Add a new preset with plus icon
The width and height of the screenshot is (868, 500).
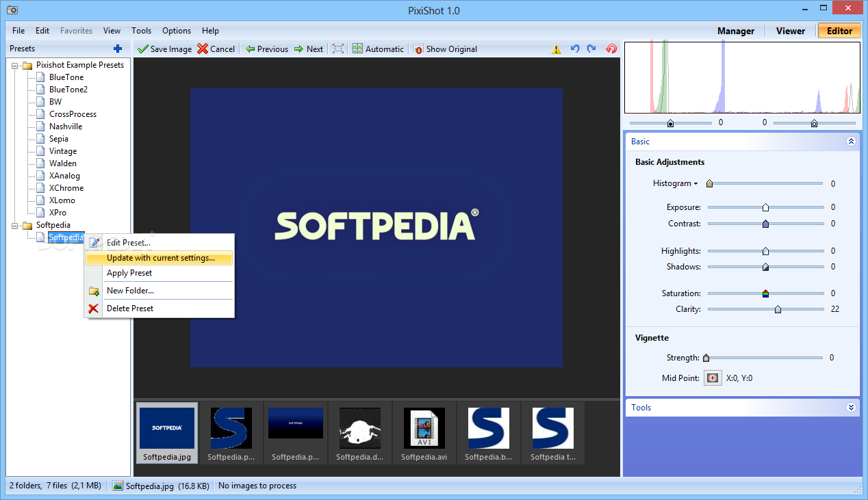(x=118, y=49)
